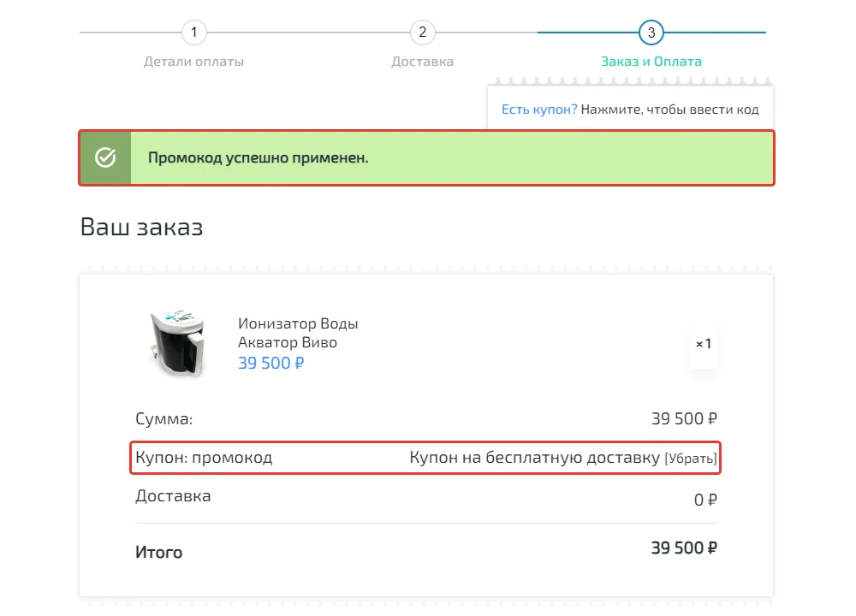Screen dimensions: 856x616
Task: Click the 'Купон на бесплатную доставку' text
Action: (535, 458)
